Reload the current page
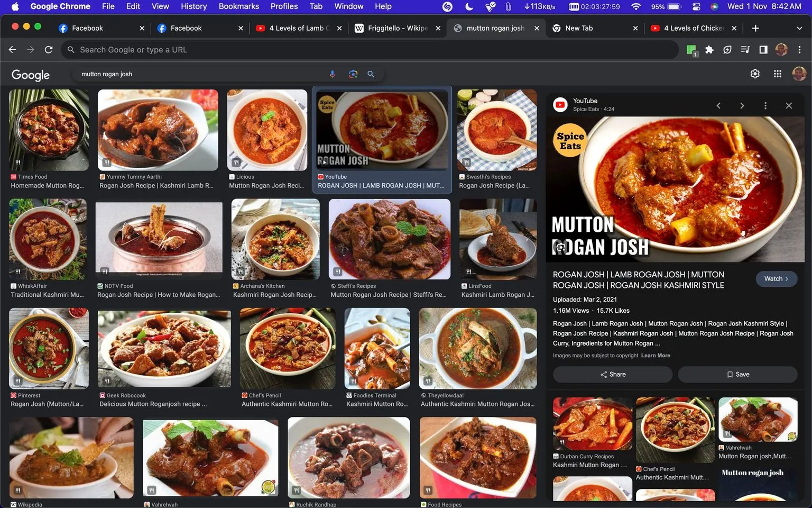812x508 pixels. pos(48,49)
